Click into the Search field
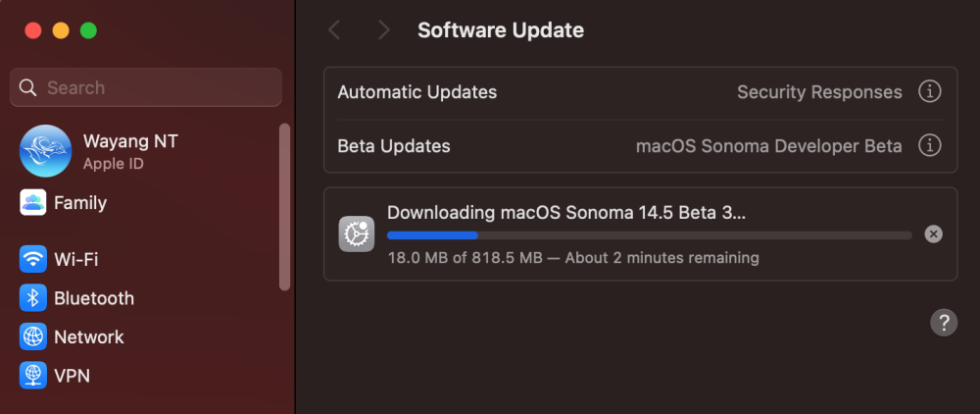 tap(146, 87)
